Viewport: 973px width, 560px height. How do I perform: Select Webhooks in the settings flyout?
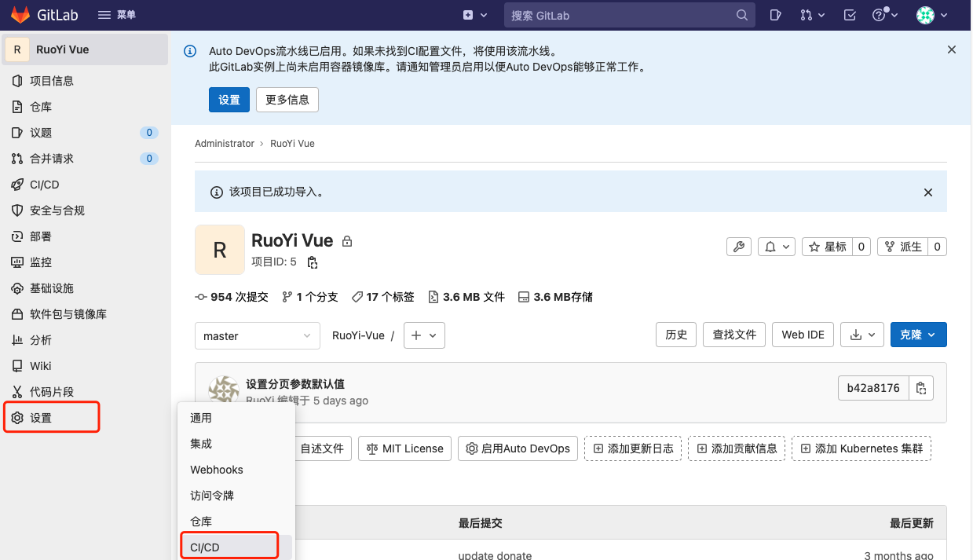[236, 470]
